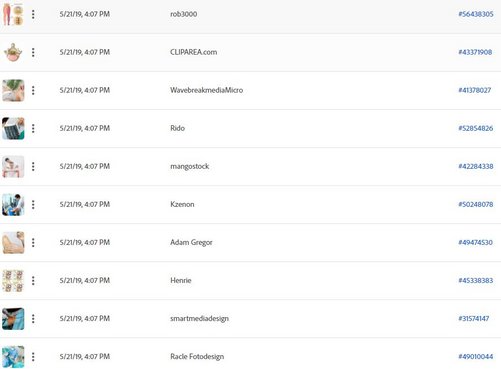The image size is (501, 369).
Task: Follow the #41378027 asset link
Action: tap(475, 90)
